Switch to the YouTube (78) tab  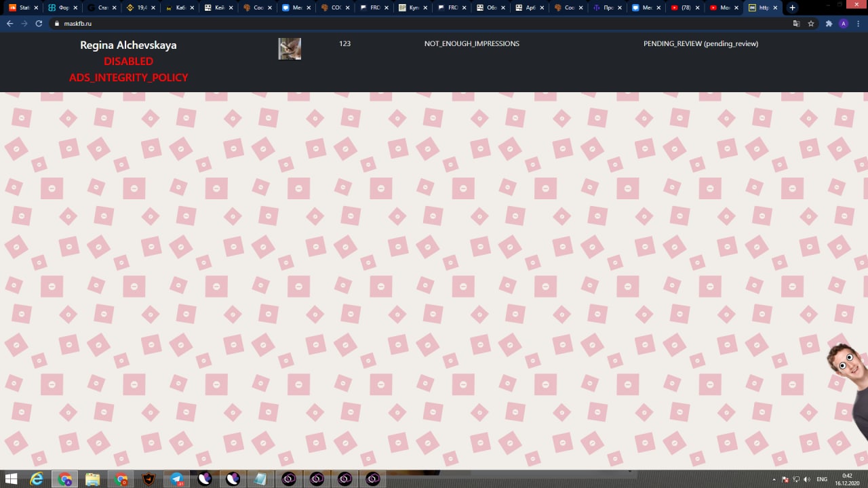click(x=686, y=7)
